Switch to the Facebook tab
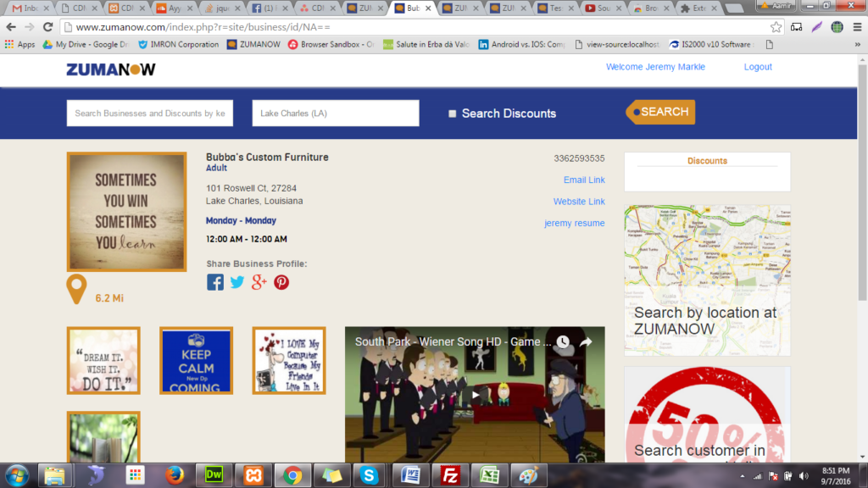 point(270,8)
